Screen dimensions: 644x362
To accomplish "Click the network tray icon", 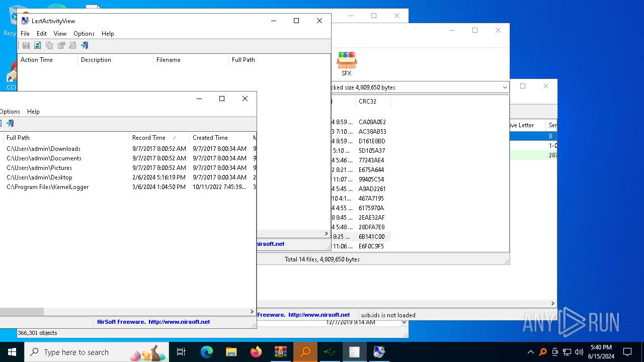I will click(x=567, y=352).
